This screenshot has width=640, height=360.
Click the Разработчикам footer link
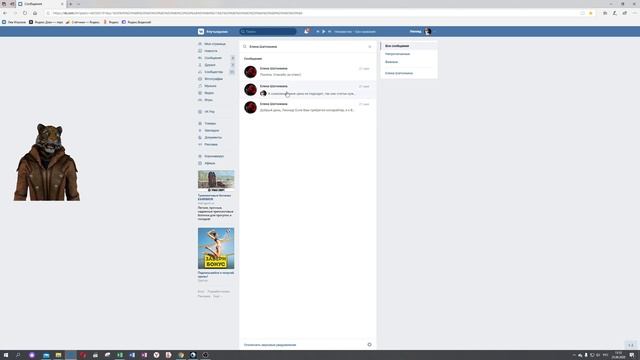[x=218, y=291]
